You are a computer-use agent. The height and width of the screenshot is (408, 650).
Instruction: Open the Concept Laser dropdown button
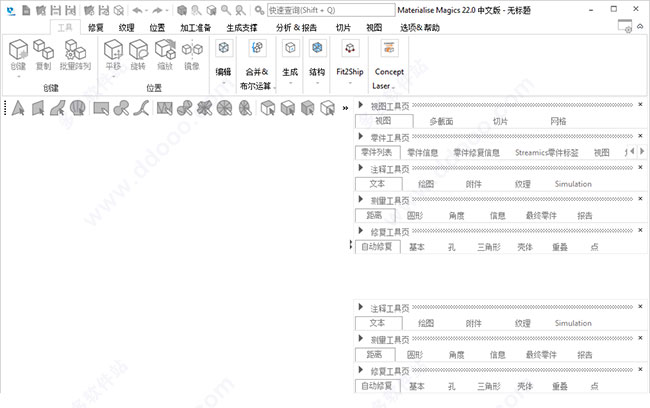[x=389, y=64]
